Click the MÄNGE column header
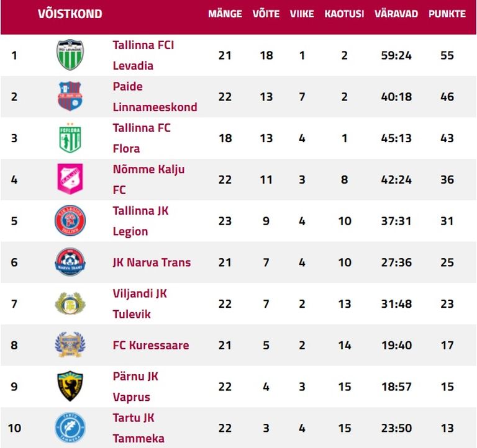The height and width of the screenshot is (448, 477). coord(225,14)
